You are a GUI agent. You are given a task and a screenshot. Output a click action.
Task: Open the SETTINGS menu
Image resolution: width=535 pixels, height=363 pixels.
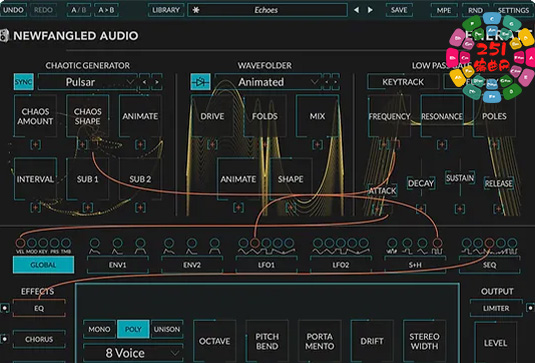pyautogui.click(x=514, y=10)
